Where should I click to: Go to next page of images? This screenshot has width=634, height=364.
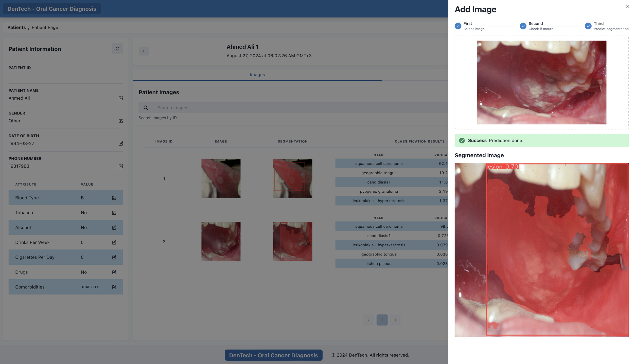tap(395, 320)
